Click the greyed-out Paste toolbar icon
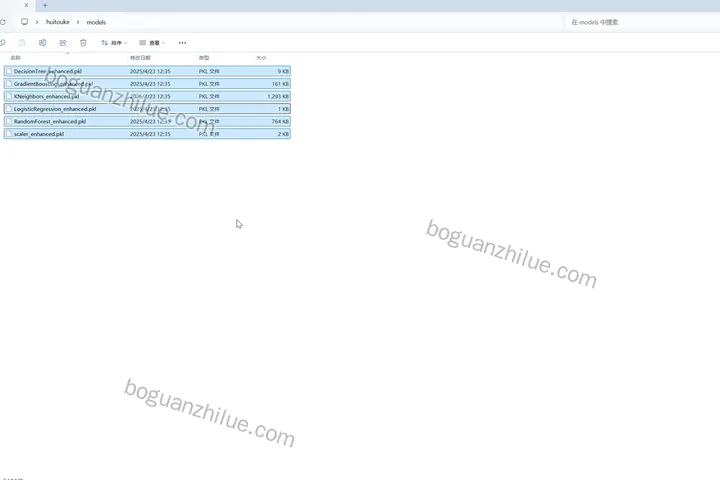 click(22, 43)
